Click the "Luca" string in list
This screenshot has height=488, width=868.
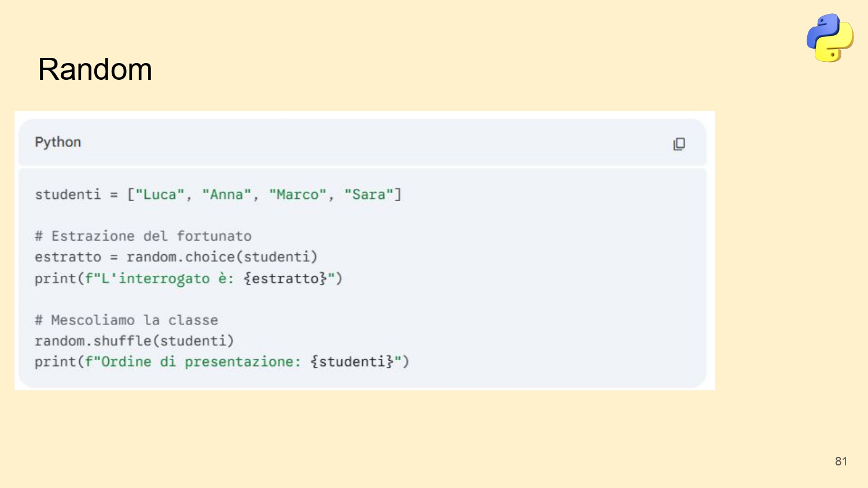(x=160, y=194)
